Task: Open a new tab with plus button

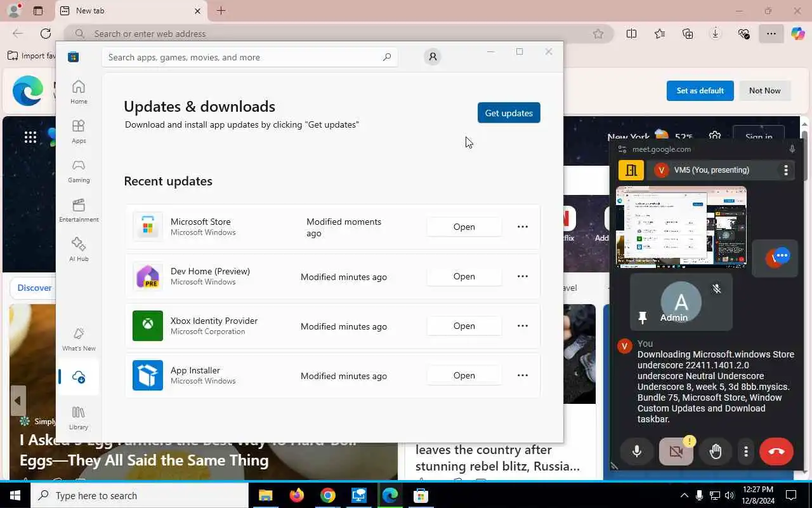Action: [x=221, y=11]
